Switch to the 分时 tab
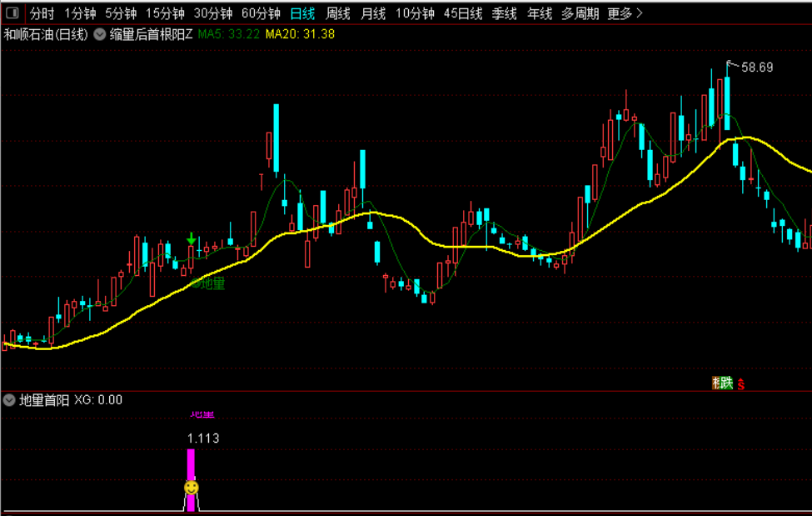The width and height of the screenshot is (812, 516). click(42, 13)
